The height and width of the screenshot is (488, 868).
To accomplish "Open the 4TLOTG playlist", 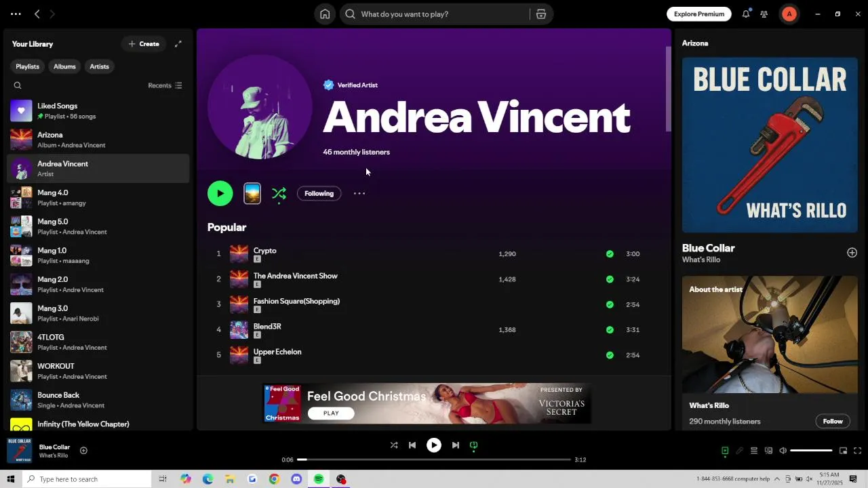I will pos(98,342).
